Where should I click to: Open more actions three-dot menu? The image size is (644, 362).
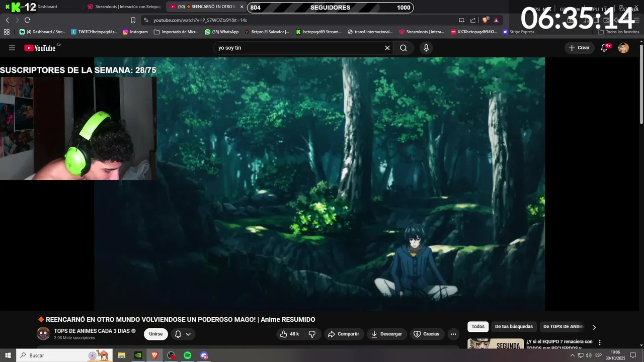tap(453, 334)
